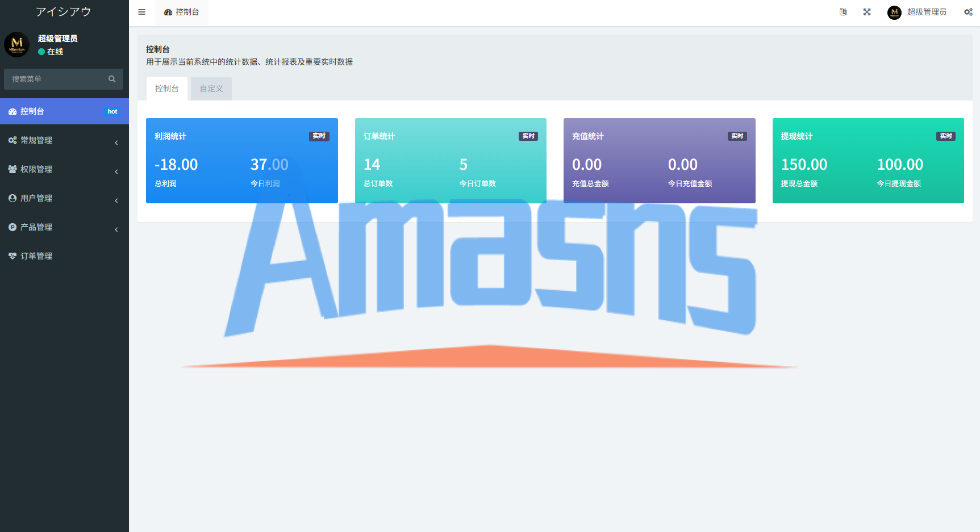Click the 充值总金额 label
980x532 pixels.
(590, 183)
